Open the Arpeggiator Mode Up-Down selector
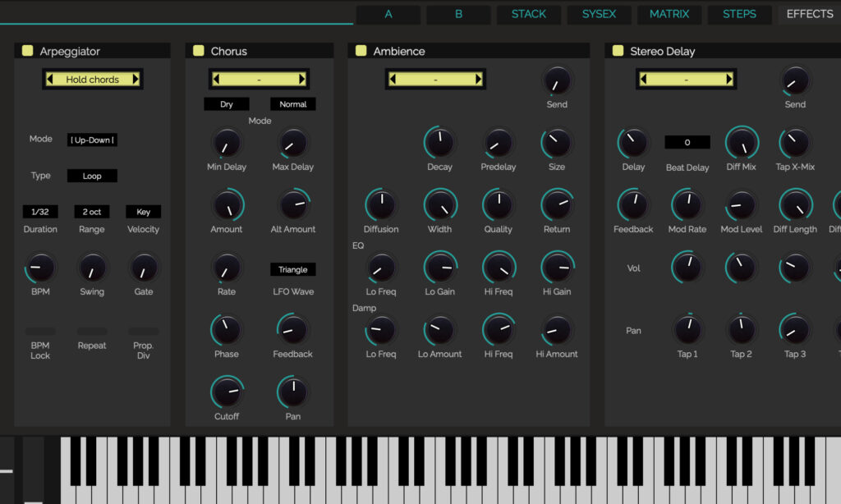 (92, 140)
